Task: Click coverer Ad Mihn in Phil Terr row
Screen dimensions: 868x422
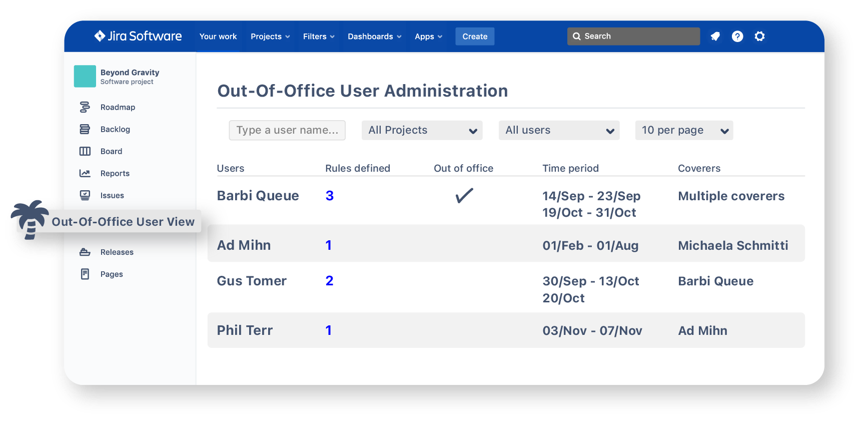Action: [x=702, y=331]
